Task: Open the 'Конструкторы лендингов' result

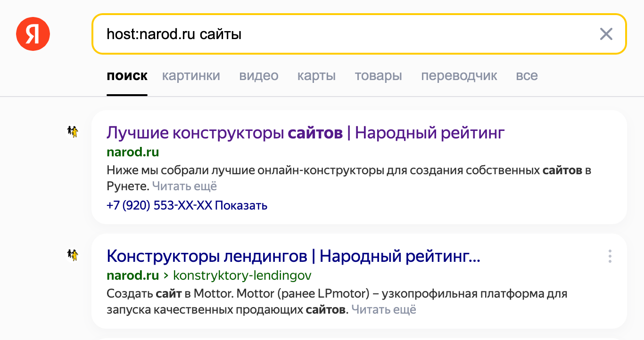Action: (x=294, y=256)
